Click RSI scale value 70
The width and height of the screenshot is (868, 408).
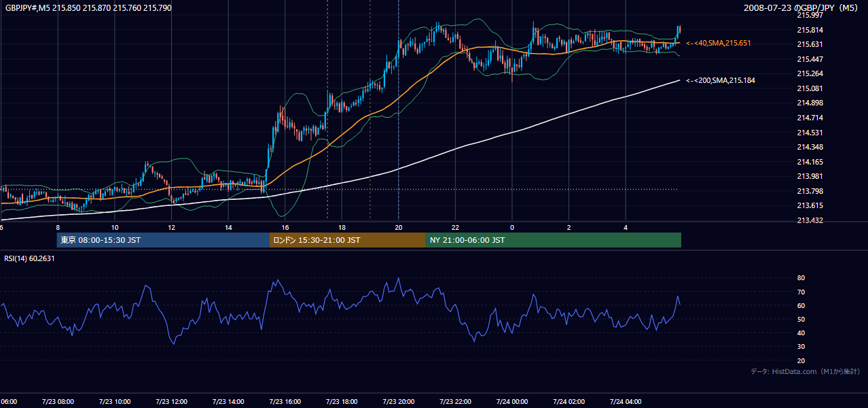coord(801,292)
